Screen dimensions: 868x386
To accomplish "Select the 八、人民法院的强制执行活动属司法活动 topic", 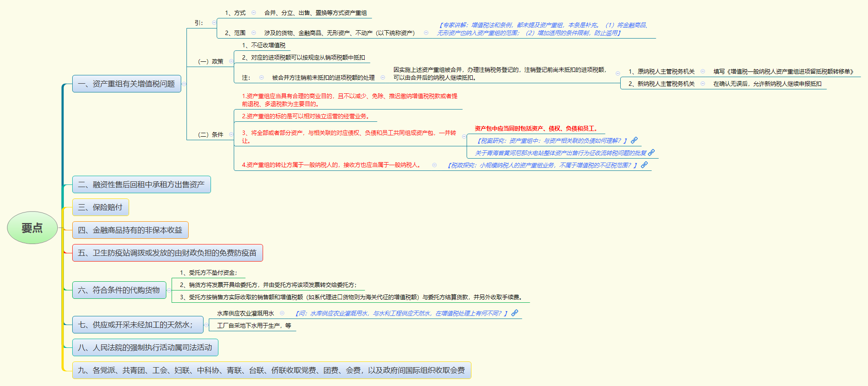I will click(145, 347).
